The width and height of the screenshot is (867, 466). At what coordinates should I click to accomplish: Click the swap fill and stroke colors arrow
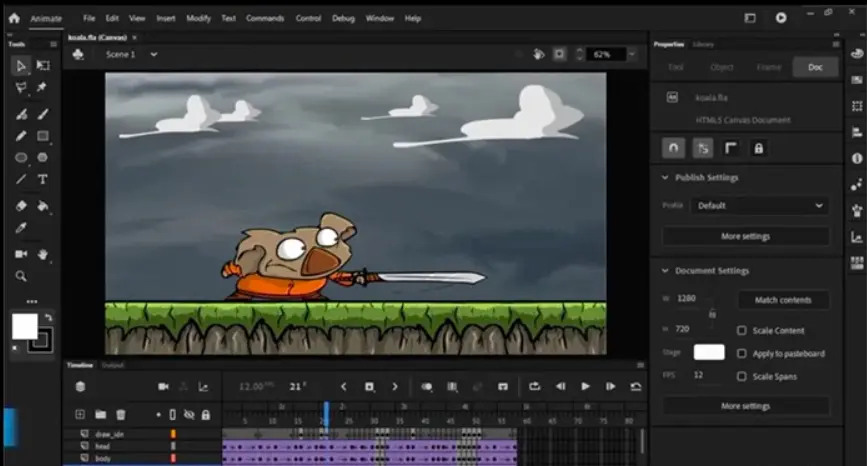(x=49, y=317)
